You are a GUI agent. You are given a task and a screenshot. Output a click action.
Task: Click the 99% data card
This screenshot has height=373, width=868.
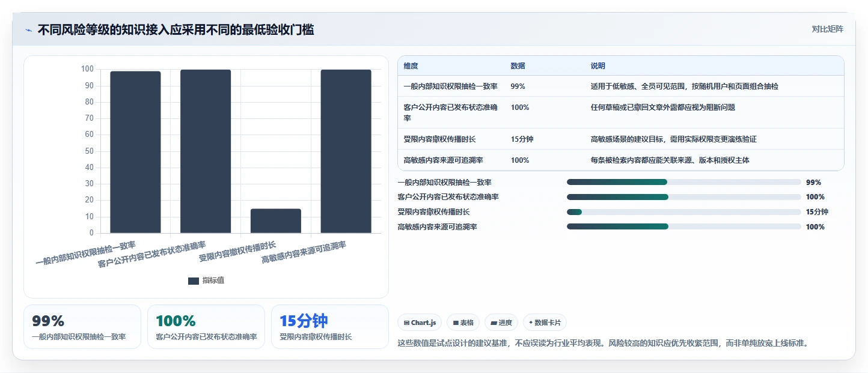82,327
